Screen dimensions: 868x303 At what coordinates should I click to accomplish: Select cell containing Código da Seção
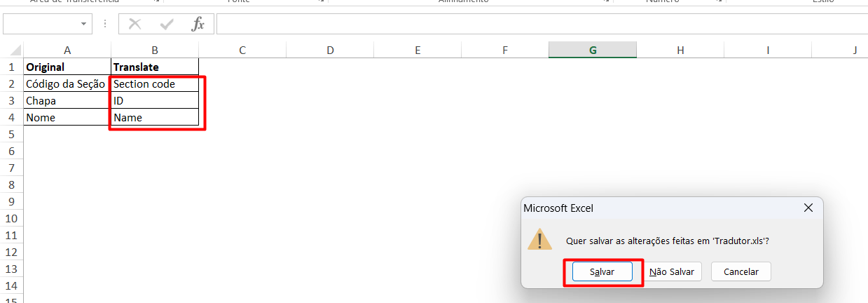pos(67,83)
